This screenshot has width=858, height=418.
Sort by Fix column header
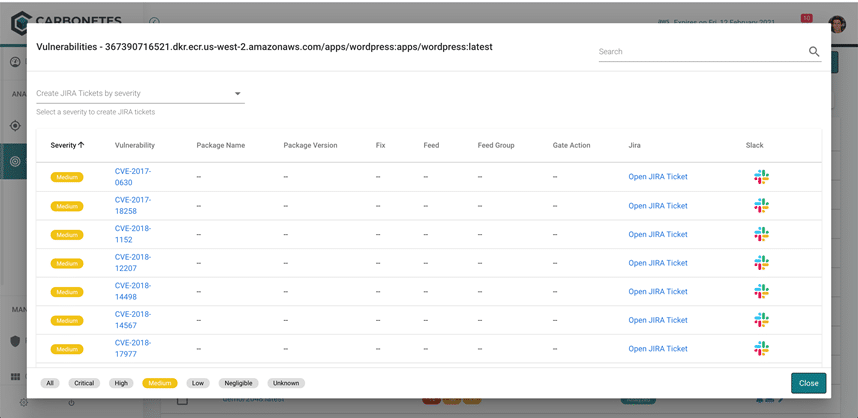[380, 146]
